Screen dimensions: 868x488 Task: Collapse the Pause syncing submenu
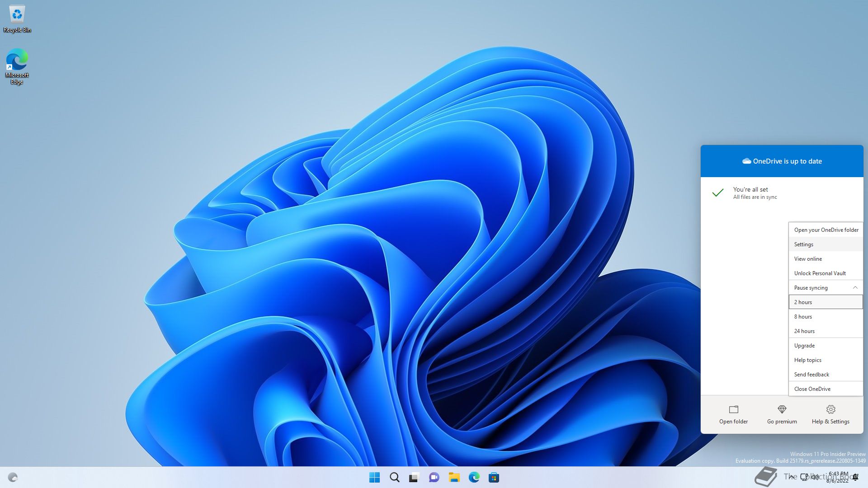[x=854, y=288]
